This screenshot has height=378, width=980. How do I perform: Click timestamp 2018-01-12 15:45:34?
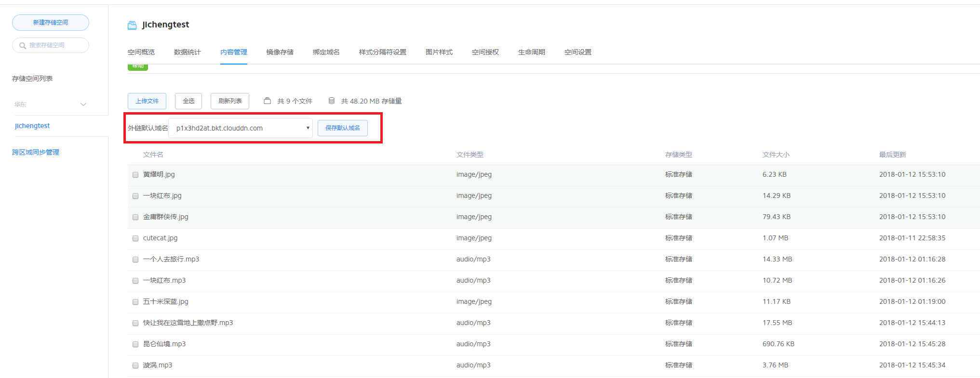click(913, 365)
